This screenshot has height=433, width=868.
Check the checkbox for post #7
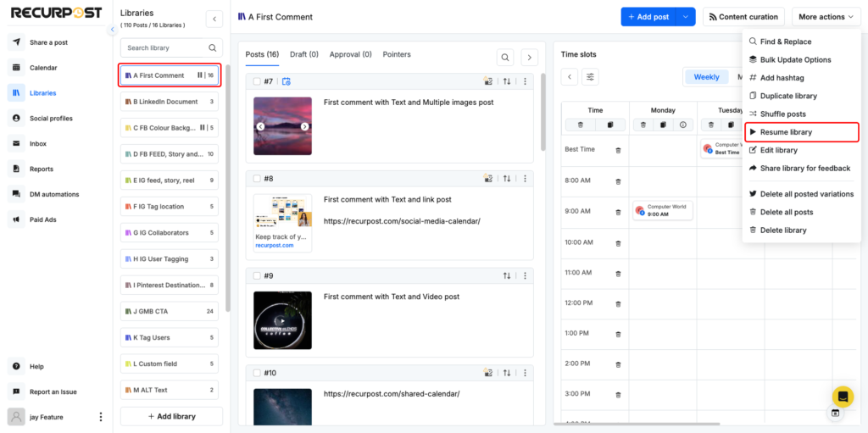(x=256, y=81)
